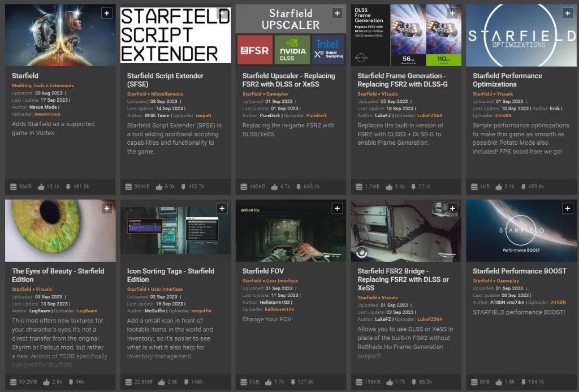
Task: Open uploader insomnious profile
Action: pyautogui.click(x=47, y=114)
